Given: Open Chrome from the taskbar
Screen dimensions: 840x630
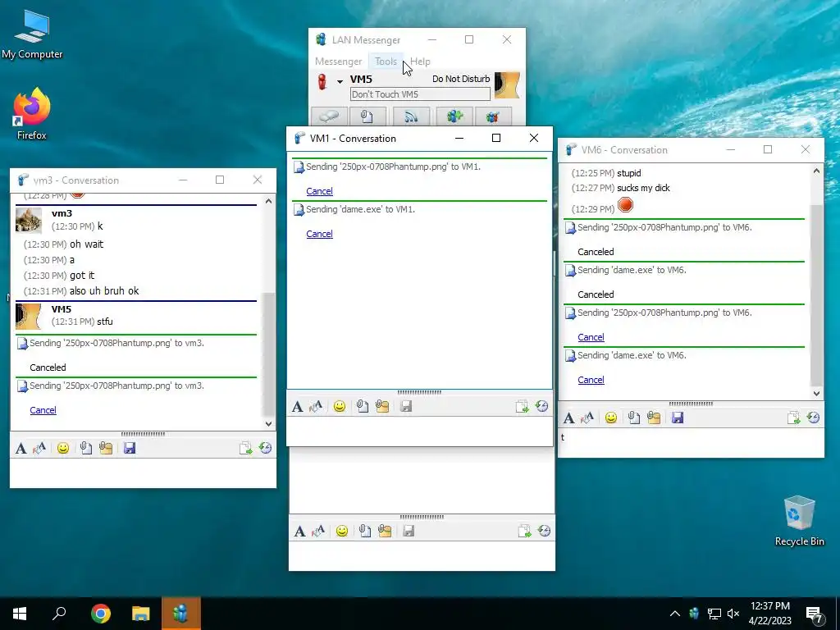Looking at the screenshot, I should pos(100,614).
